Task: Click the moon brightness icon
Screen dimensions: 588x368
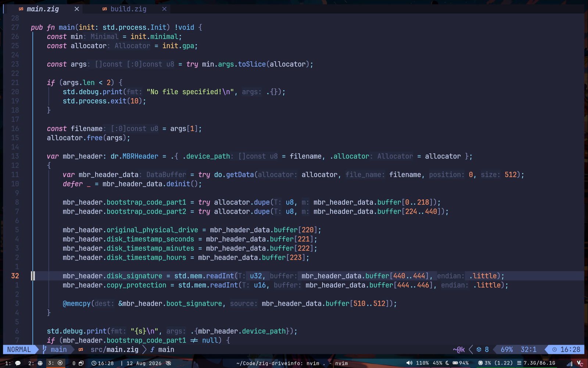Action: click(447, 363)
